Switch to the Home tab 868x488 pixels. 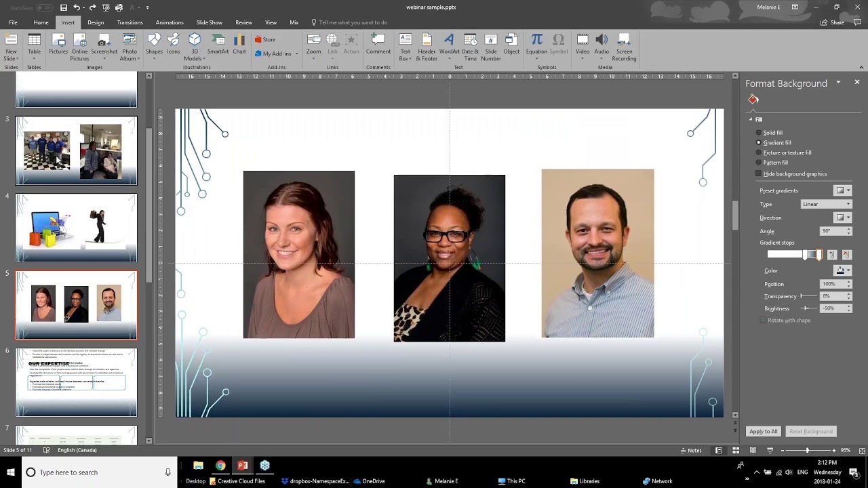41,22
